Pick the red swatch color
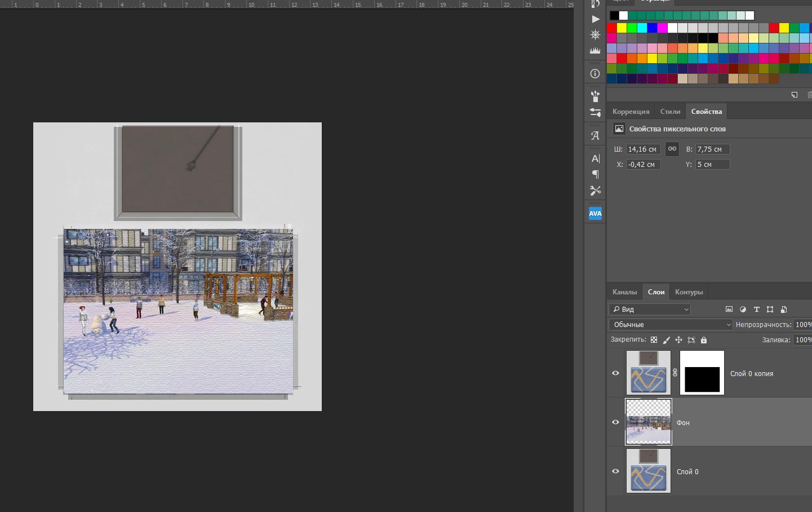 (x=611, y=28)
